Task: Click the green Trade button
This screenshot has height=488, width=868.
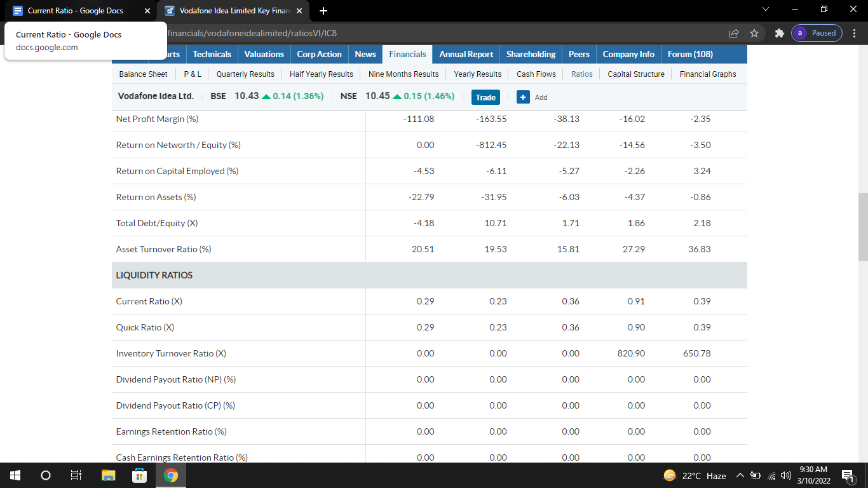Action: point(485,97)
